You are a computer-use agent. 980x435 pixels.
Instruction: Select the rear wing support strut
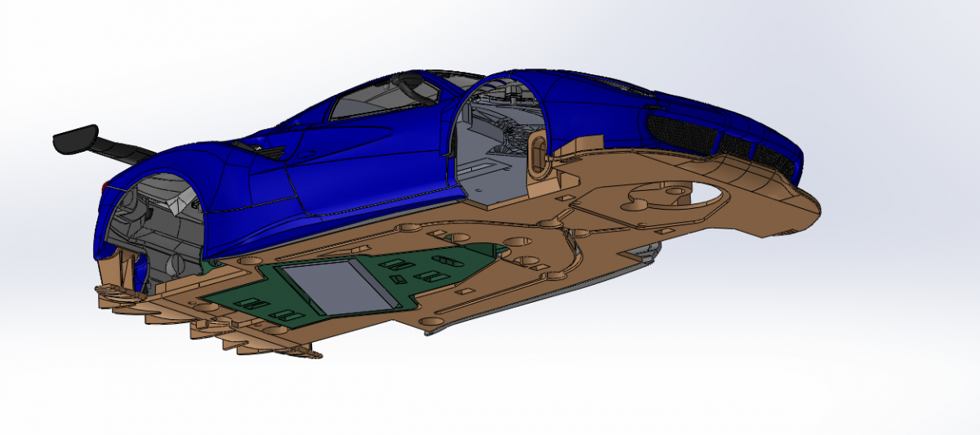point(122,149)
